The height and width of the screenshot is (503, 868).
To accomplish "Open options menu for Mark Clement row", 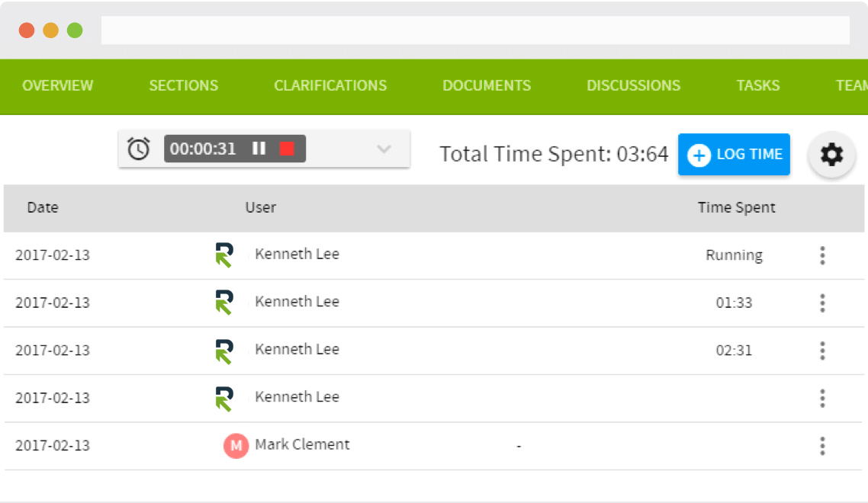I will coord(822,446).
